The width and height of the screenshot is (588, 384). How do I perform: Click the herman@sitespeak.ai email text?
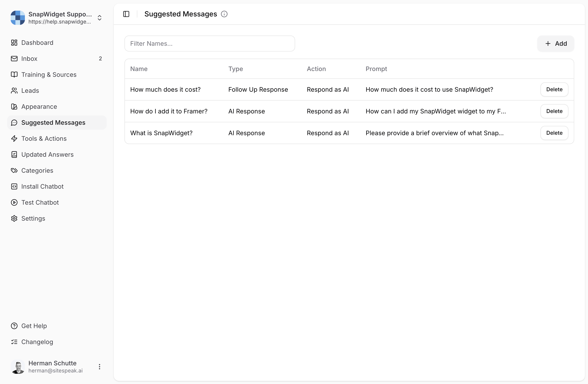(x=56, y=371)
